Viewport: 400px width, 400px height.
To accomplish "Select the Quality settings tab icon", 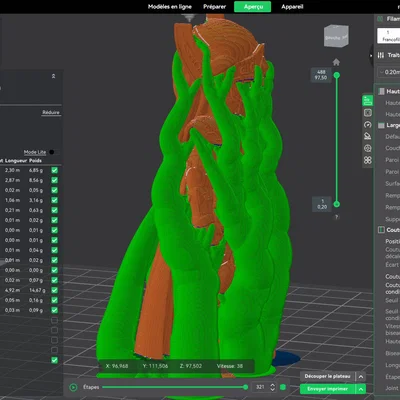I will tap(368, 100).
